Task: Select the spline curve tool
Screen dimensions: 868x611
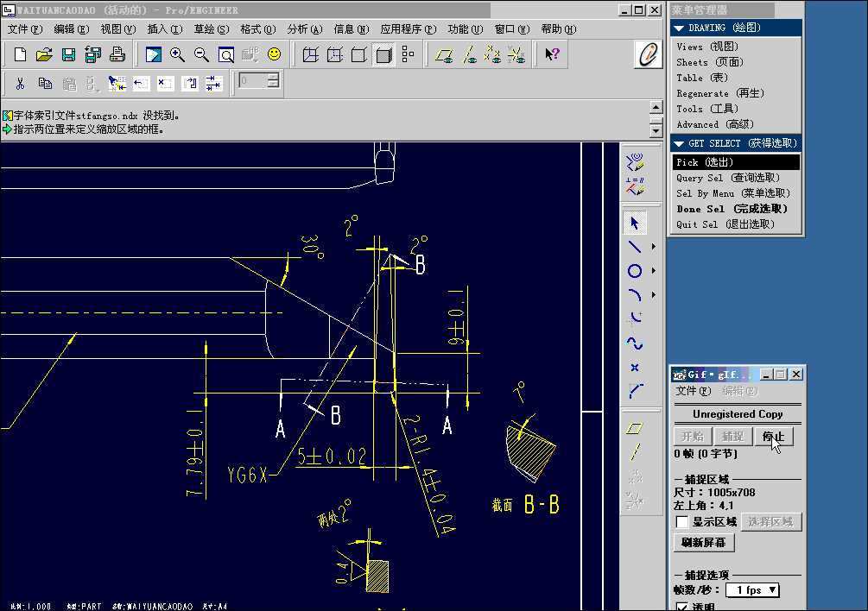Action: click(x=635, y=343)
